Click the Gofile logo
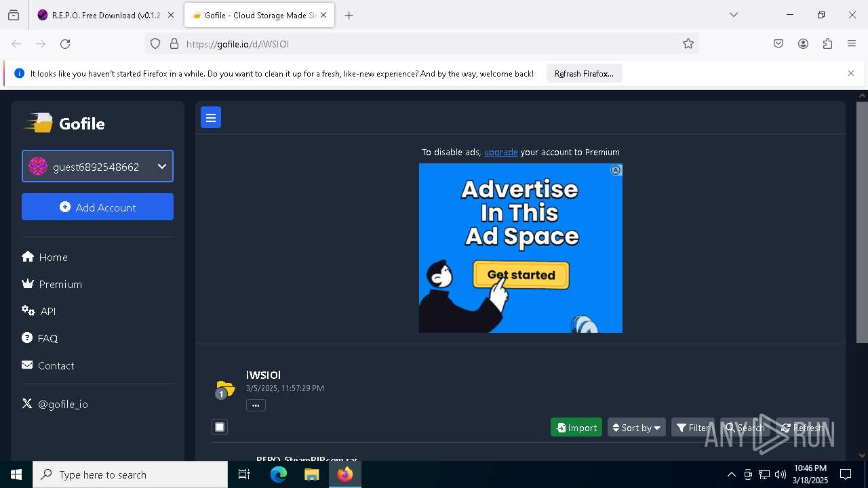 [65, 123]
